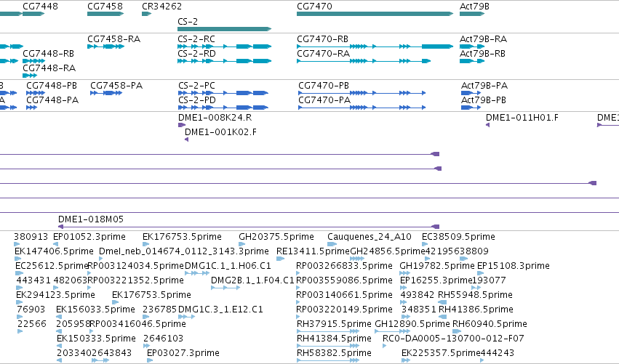
Task: Select the Act79B gene arrow
Action: [x=472, y=14]
